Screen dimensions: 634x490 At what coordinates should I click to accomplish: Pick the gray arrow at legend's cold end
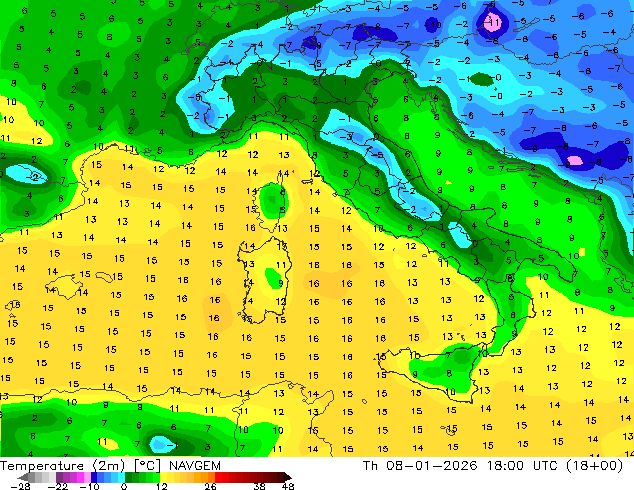click(23, 477)
